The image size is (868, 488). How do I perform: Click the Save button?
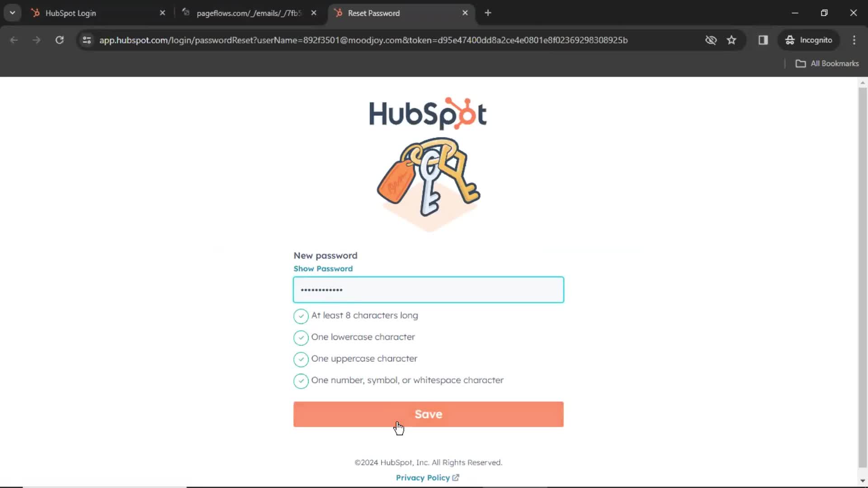point(428,413)
